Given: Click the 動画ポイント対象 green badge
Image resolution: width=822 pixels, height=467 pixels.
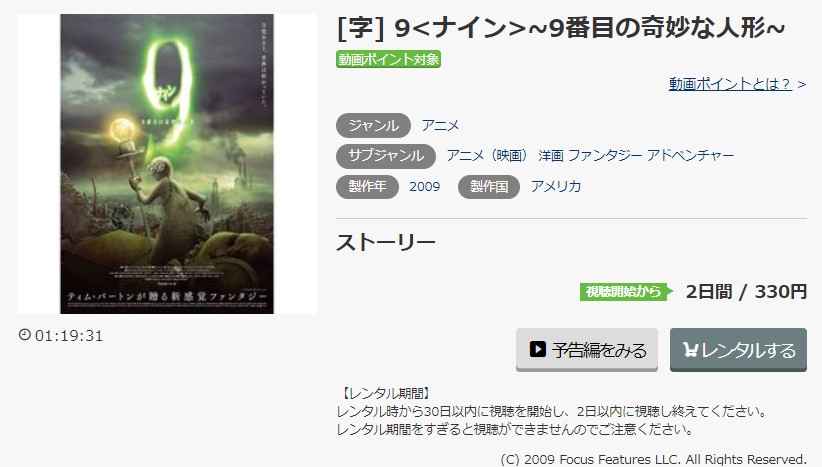Looking at the screenshot, I should point(388,59).
